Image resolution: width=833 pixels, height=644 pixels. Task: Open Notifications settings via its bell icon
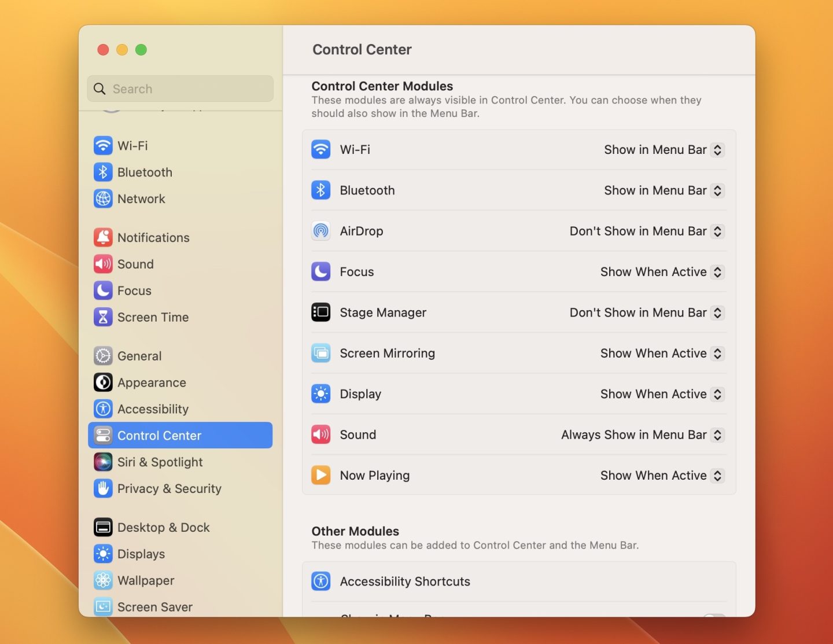(x=103, y=237)
